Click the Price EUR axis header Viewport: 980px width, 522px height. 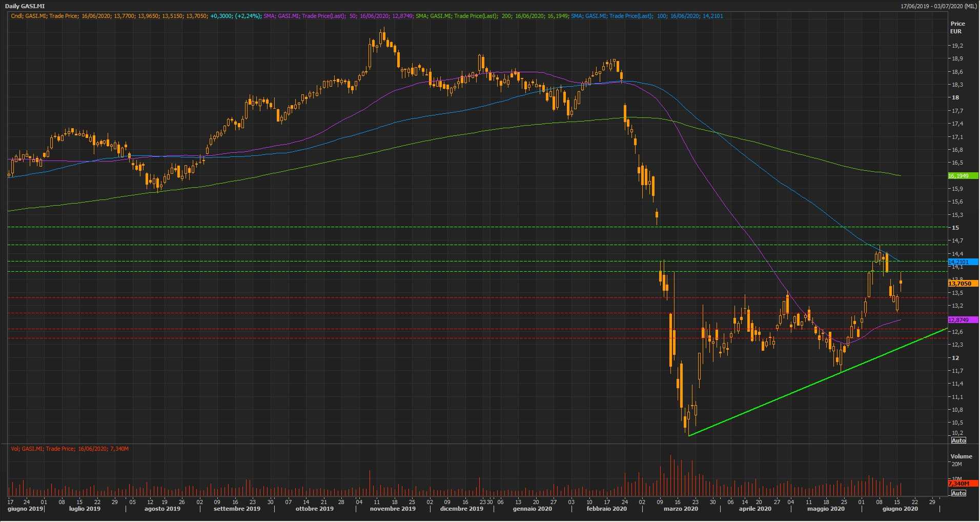click(x=957, y=27)
